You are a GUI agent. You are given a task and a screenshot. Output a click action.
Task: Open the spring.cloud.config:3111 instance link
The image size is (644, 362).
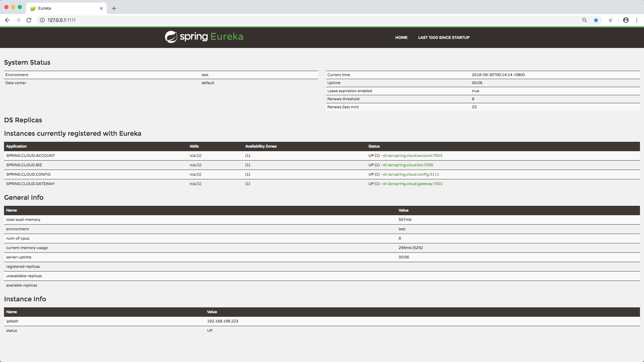click(x=411, y=174)
